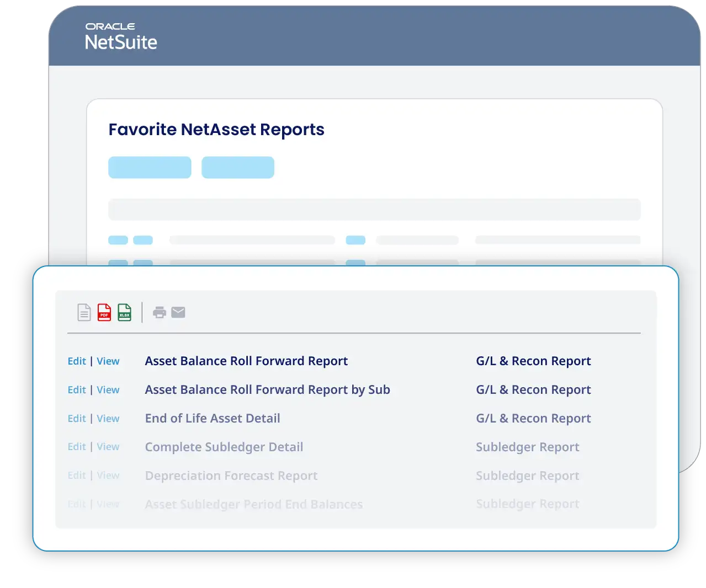Open the plain document export icon
The width and height of the screenshot is (706, 588).
point(83,312)
